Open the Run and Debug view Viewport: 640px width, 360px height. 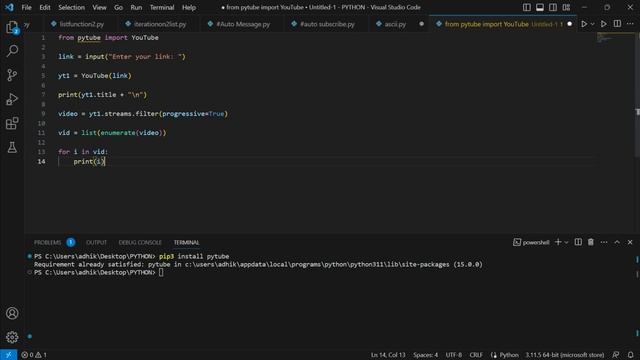click(12, 99)
